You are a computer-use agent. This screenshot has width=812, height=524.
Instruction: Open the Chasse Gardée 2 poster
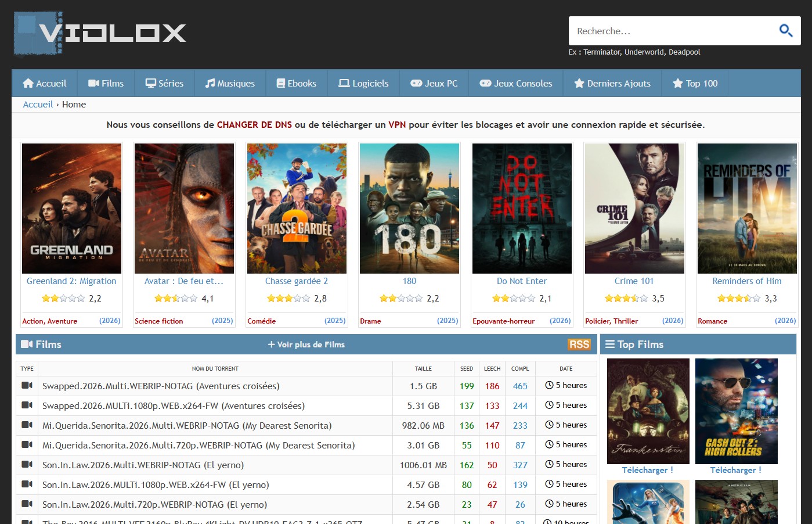coord(297,209)
